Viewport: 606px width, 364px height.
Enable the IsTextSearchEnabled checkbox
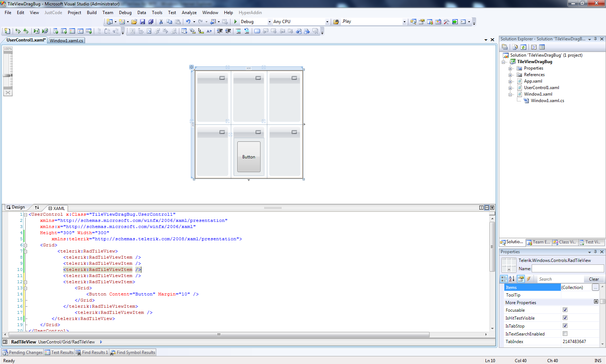coord(565,334)
